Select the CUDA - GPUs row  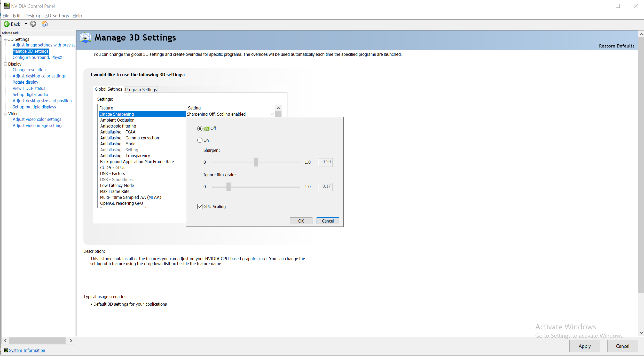click(x=142, y=168)
